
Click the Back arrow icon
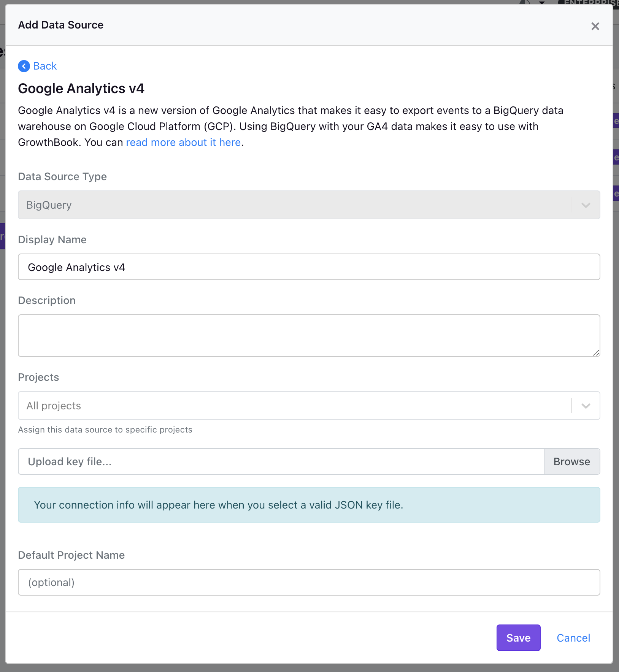24,66
